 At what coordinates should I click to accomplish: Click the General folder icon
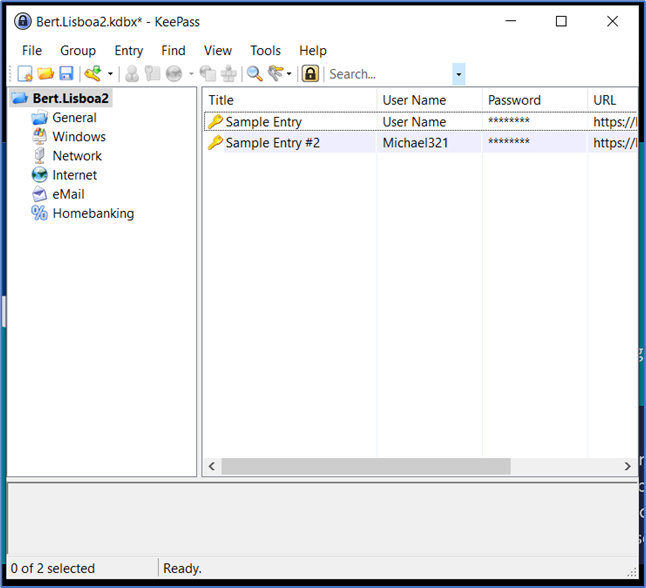pos(40,118)
